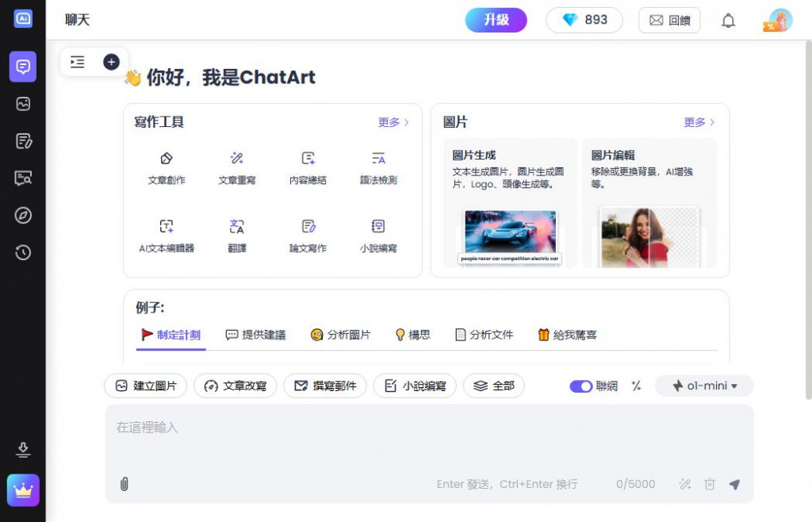The image size is (812, 522).
Task: Click the crown premium icon
Action: [23, 490]
